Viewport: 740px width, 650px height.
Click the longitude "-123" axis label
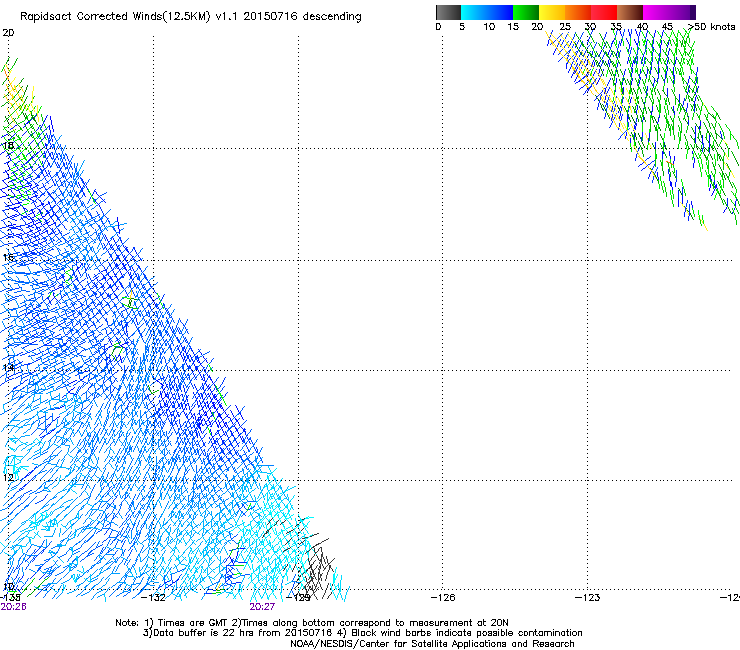tap(587, 598)
